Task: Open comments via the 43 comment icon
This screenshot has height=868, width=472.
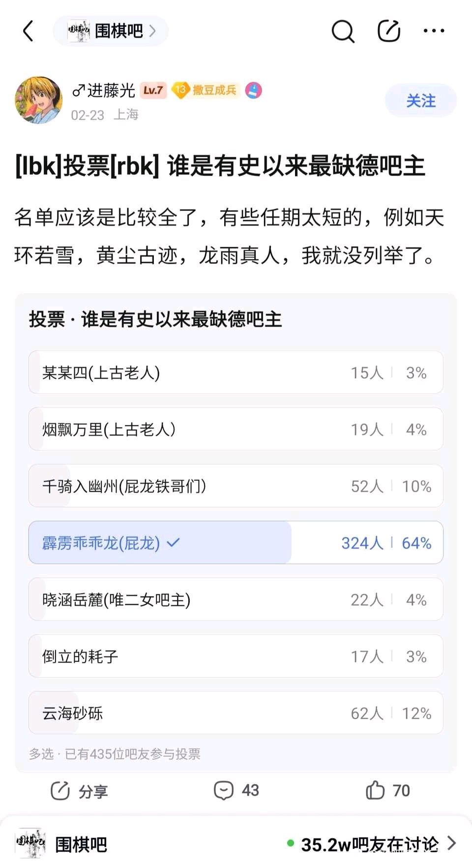Action: [x=224, y=790]
